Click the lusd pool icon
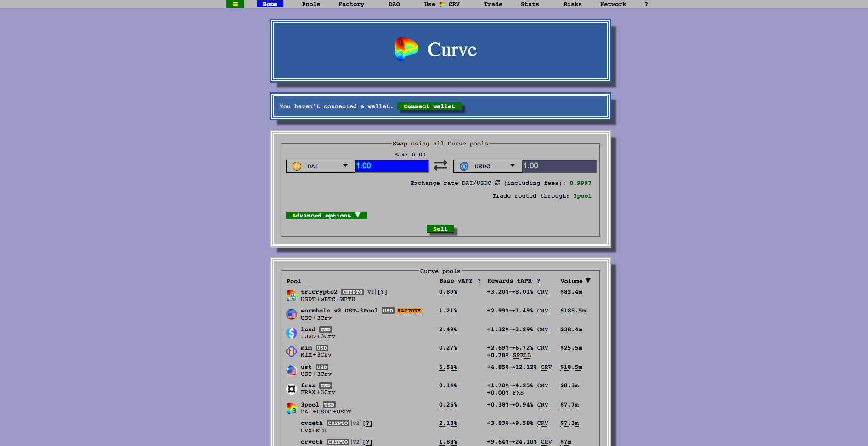The width and height of the screenshot is (868, 446). [x=292, y=333]
